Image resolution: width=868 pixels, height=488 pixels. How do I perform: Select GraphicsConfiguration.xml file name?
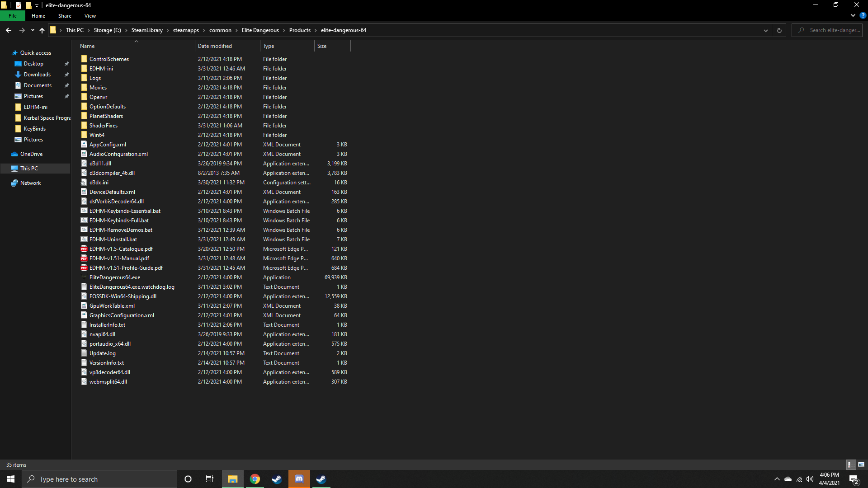(x=122, y=315)
